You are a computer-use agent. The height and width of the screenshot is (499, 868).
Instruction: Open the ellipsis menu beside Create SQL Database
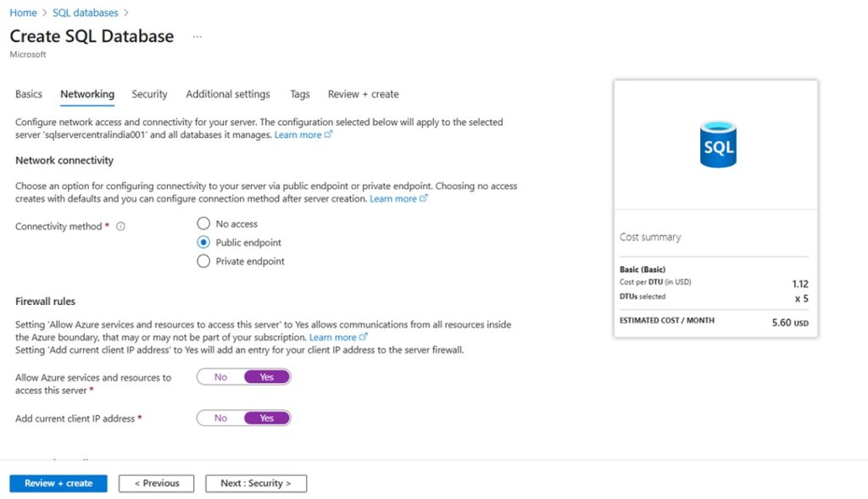click(x=197, y=36)
